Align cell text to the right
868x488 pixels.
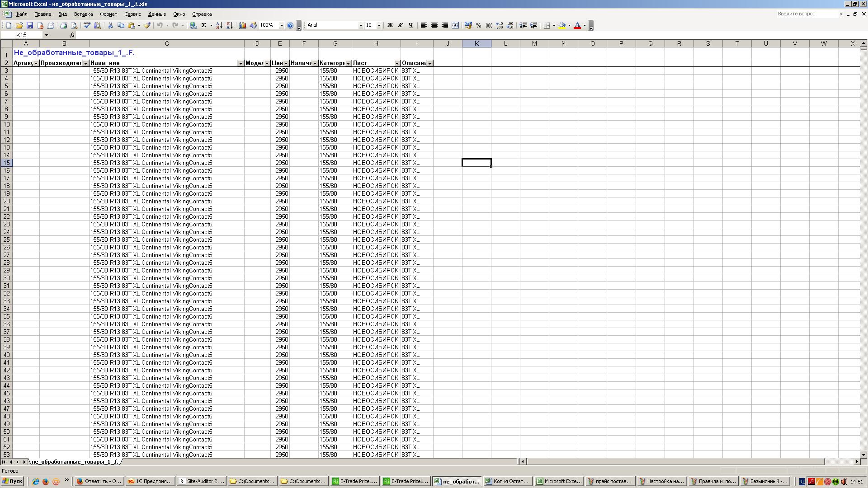point(445,25)
